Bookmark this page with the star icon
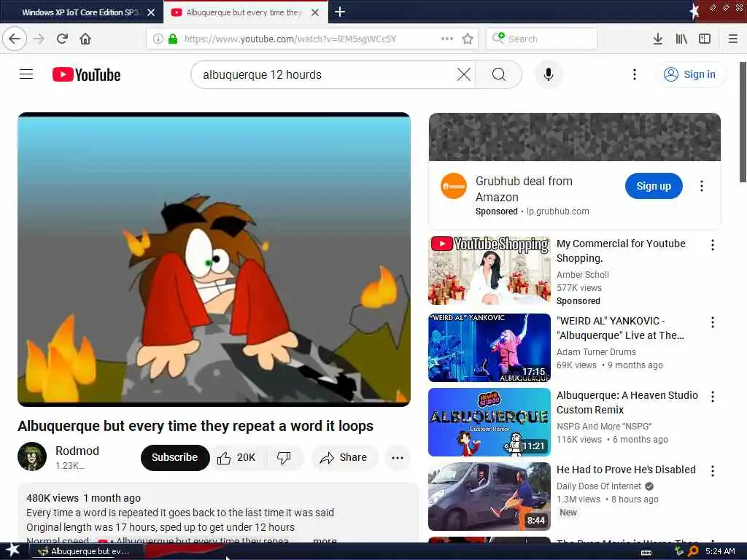747x560 pixels. click(468, 39)
